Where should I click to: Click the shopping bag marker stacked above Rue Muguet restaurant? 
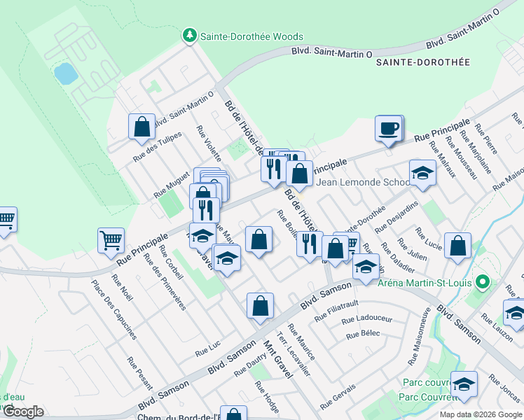[203, 191]
